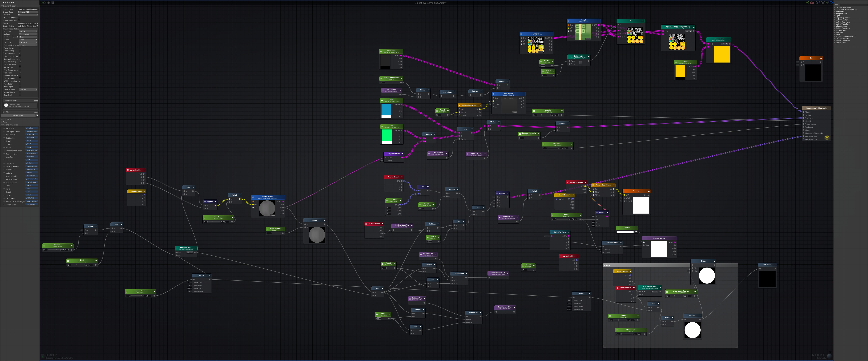The image size is (868, 361).
Task: Toggle the GPU Instancing checkbox
Action: click(x=20, y=62)
